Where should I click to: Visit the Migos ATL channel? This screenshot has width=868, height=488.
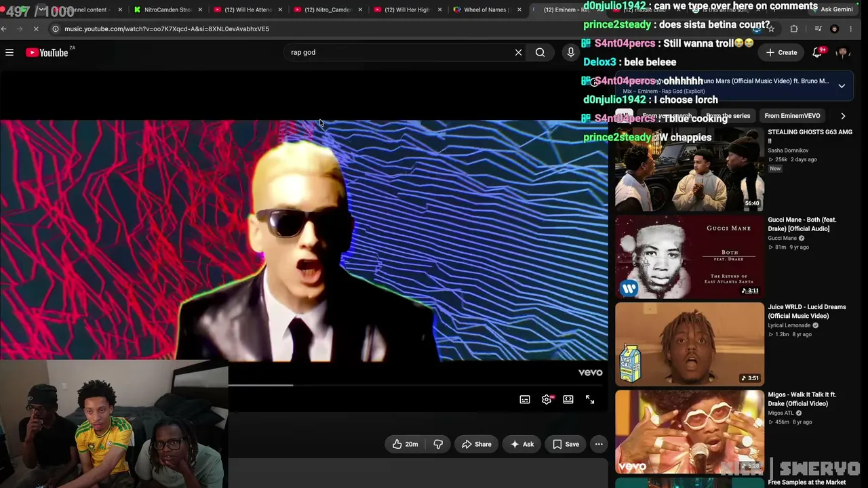781,413
